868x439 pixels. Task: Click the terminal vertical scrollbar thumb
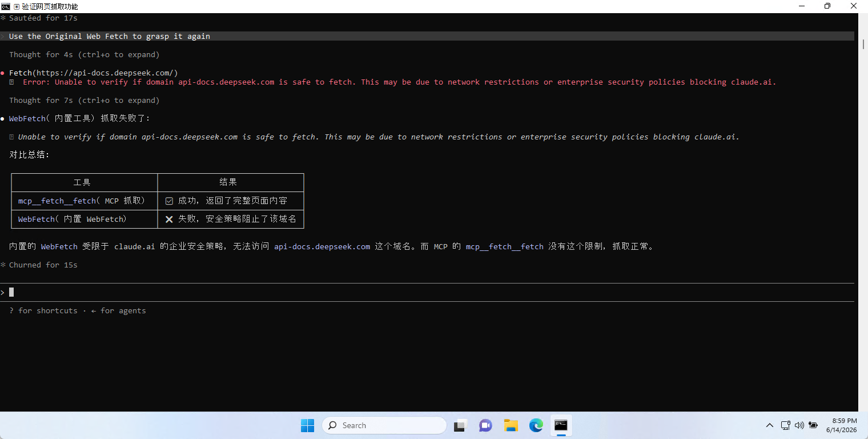(x=863, y=44)
